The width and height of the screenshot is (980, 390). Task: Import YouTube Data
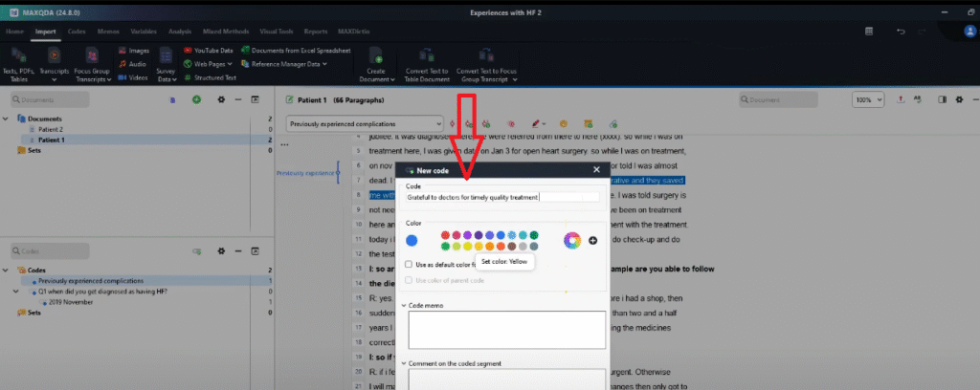[208, 51]
